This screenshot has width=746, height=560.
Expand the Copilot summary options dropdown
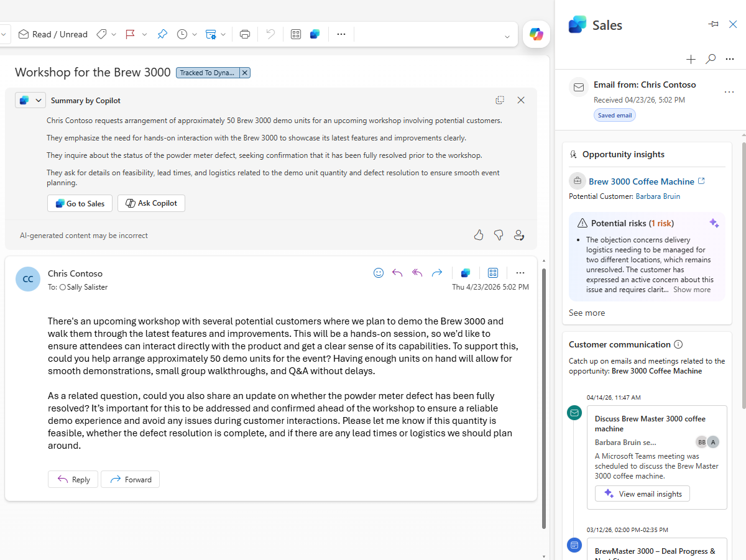(x=39, y=100)
